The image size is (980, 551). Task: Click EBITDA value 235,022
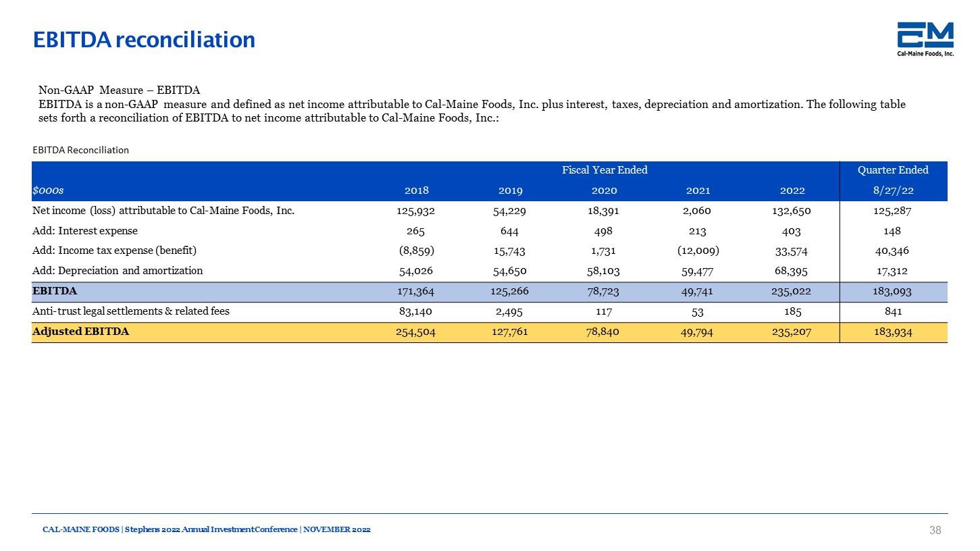point(792,292)
